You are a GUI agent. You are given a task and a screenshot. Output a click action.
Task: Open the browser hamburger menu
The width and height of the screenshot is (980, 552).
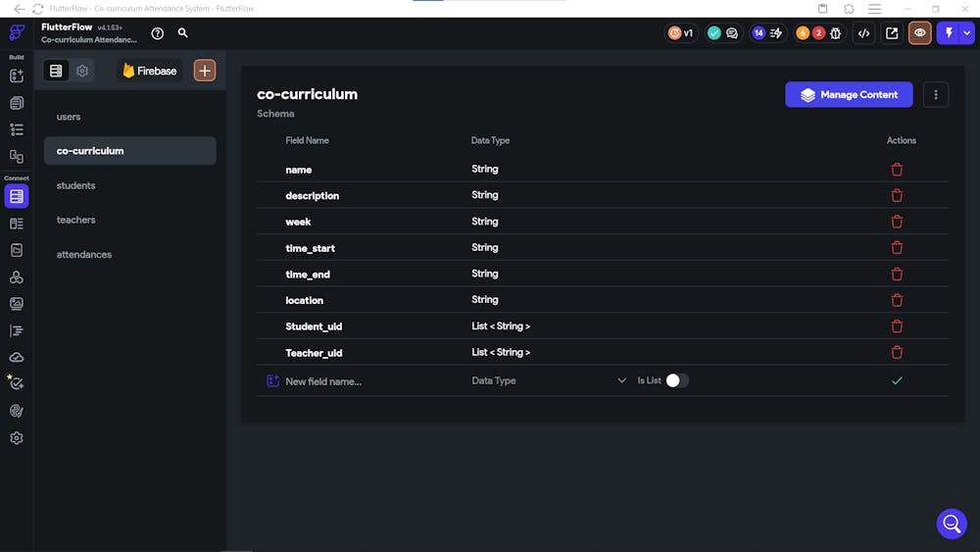(874, 9)
